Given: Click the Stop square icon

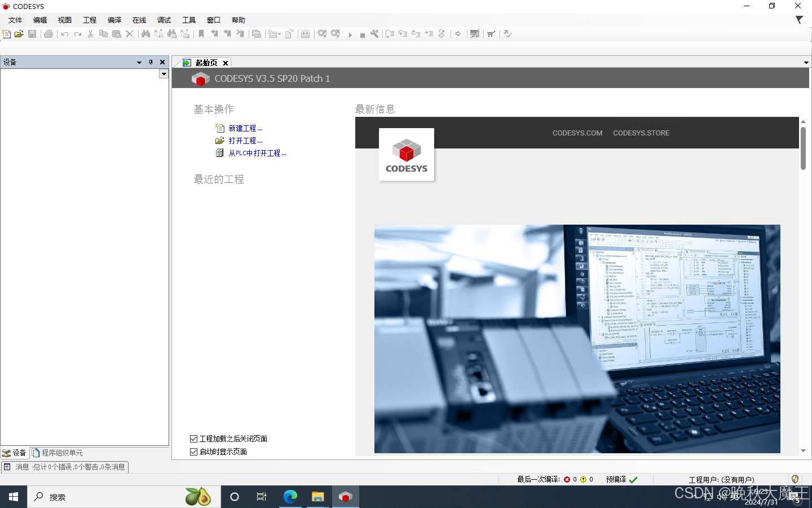Looking at the screenshot, I should [363, 35].
